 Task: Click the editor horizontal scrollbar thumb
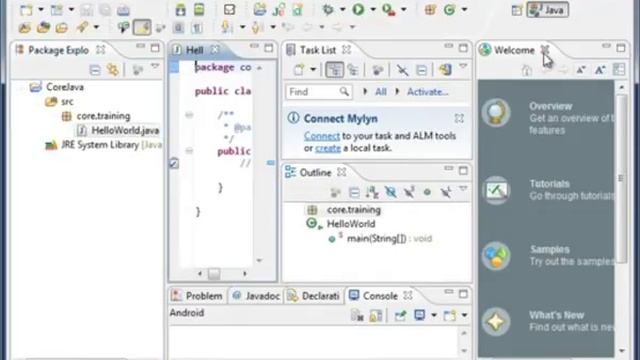coord(214,273)
